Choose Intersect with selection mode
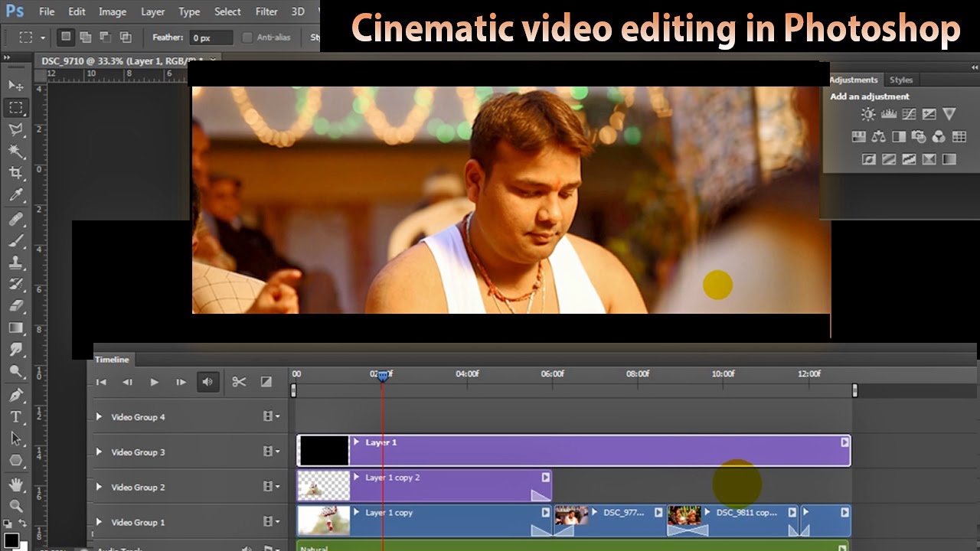 pos(126,37)
